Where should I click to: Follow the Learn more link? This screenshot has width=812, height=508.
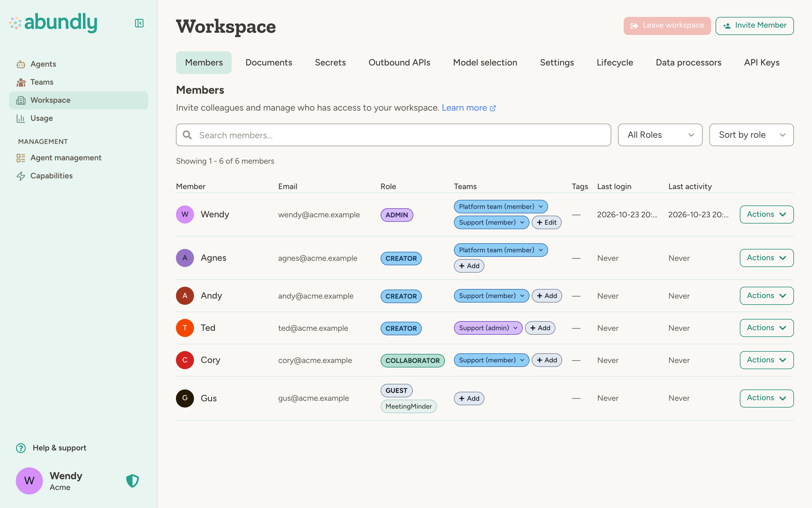pyautogui.click(x=468, y=108)
